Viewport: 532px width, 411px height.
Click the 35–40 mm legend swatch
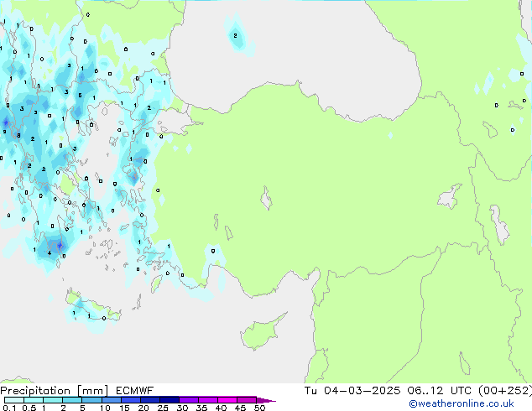click(208, 400)
